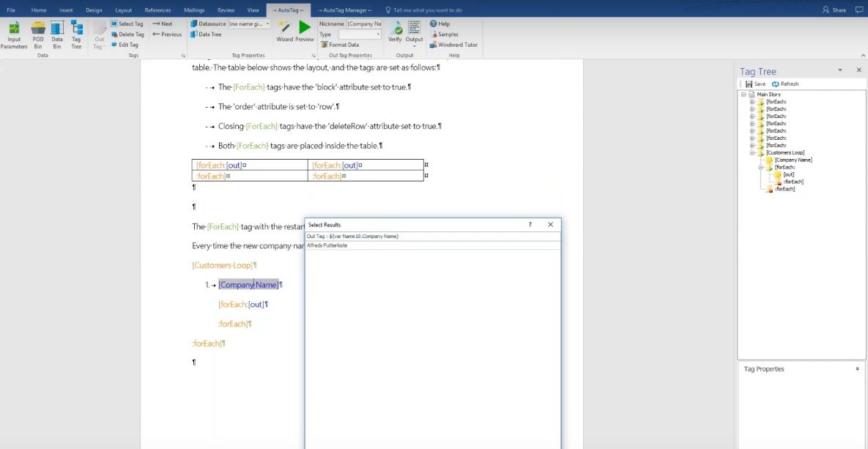The image size is (868, 449).
Task: Open the Input Parameters tool
Action: [x=15, y=33]
